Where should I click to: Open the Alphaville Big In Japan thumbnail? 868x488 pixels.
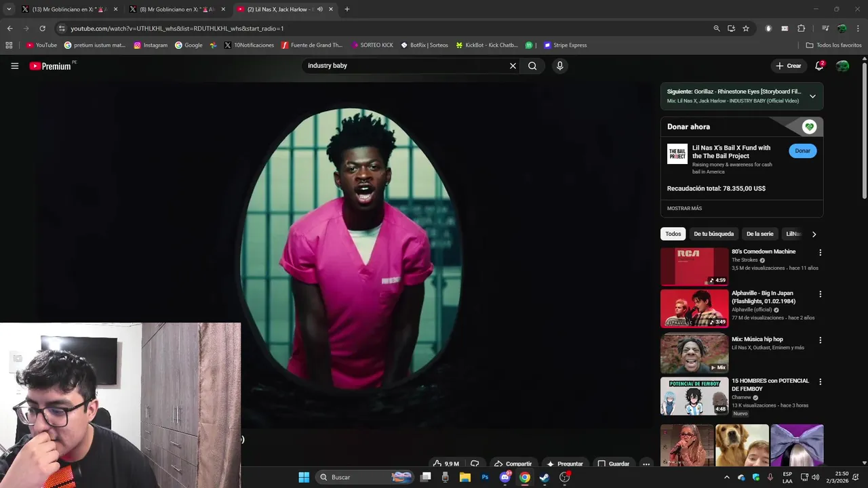(x=694, y=308)
